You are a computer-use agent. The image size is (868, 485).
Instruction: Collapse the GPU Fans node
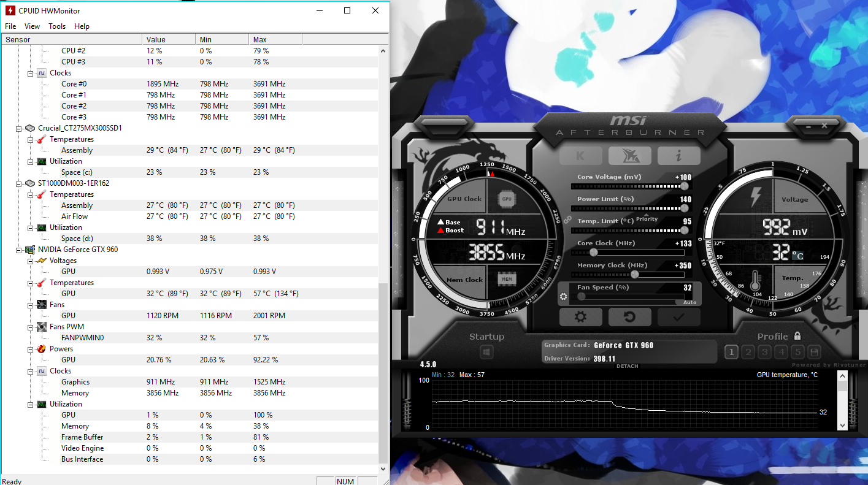(30, 305)
